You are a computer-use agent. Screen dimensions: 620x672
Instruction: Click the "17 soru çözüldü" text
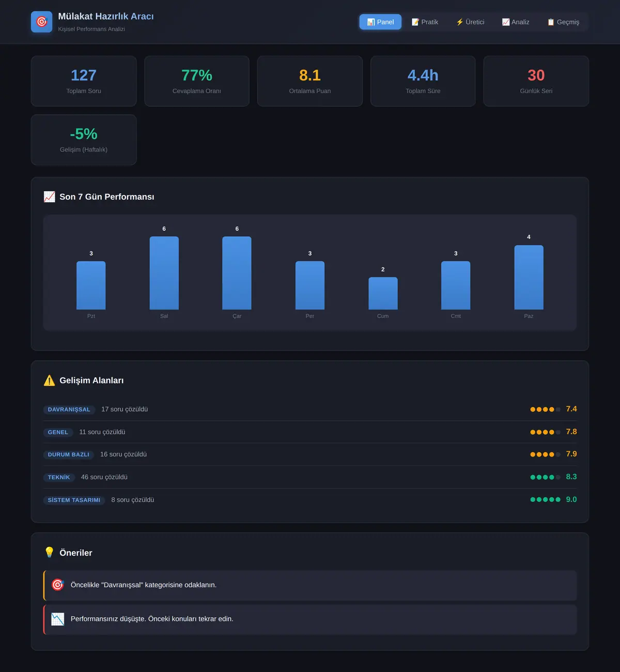pos(125,409)
